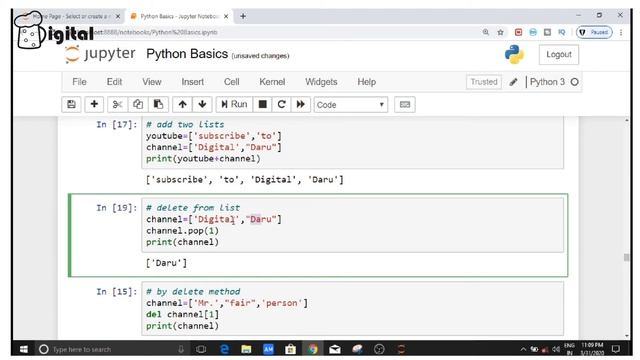This screenshot has height=360, width=640.
Task: Open the cell type Code dropdown
Action: click(351, 105)
